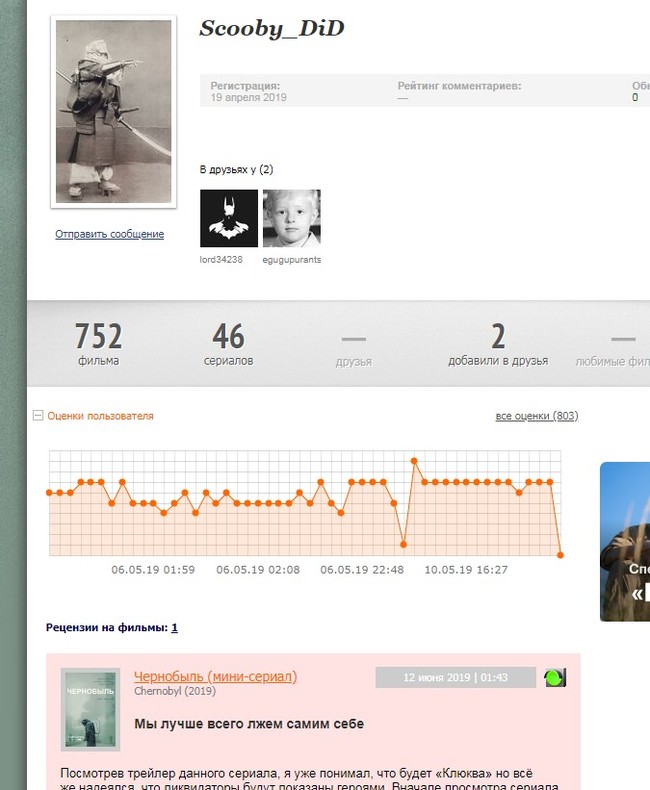Screen dimensions: 650x790
Task: Click the green review status icon
Action: [x=554, y=678]
